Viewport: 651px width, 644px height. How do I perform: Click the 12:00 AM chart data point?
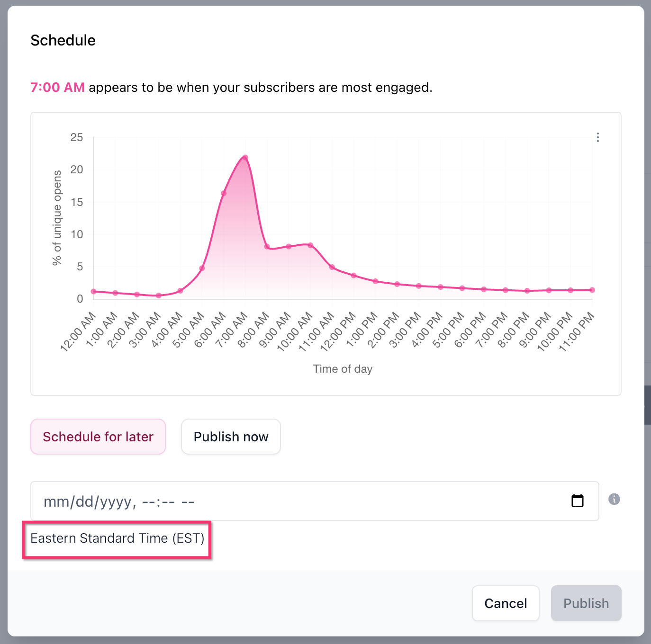[94, 292]
